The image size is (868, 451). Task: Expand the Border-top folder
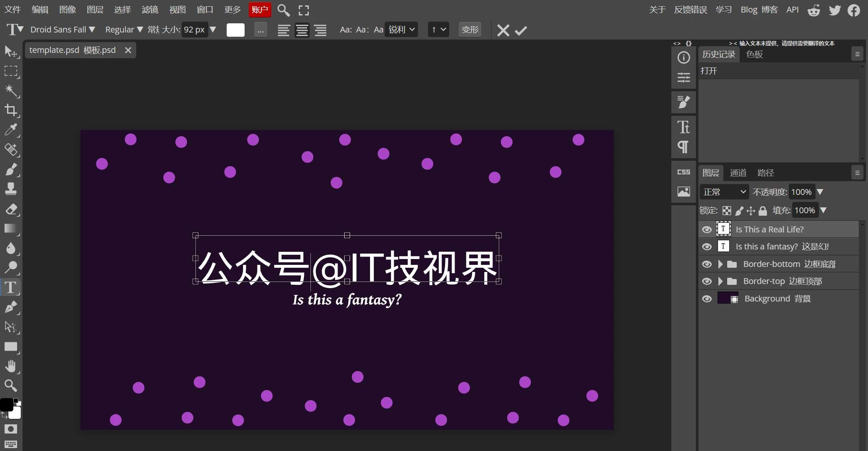pos(720,281)
